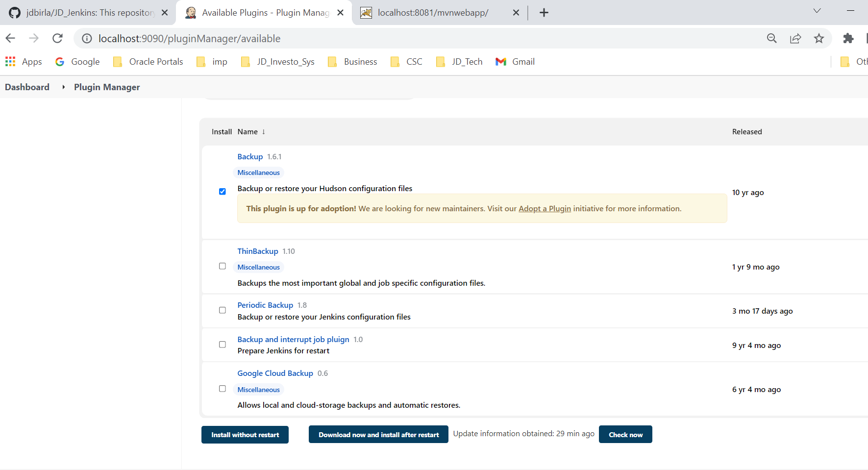Open the Backup plugin link
This screenshot has height=470, width=868.
coord(250,156)
